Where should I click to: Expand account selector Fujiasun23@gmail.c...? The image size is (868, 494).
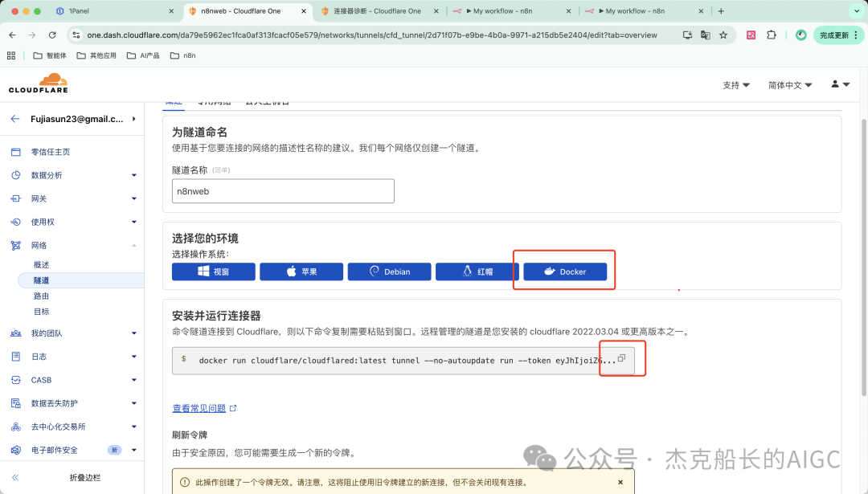tap(83, 119)
